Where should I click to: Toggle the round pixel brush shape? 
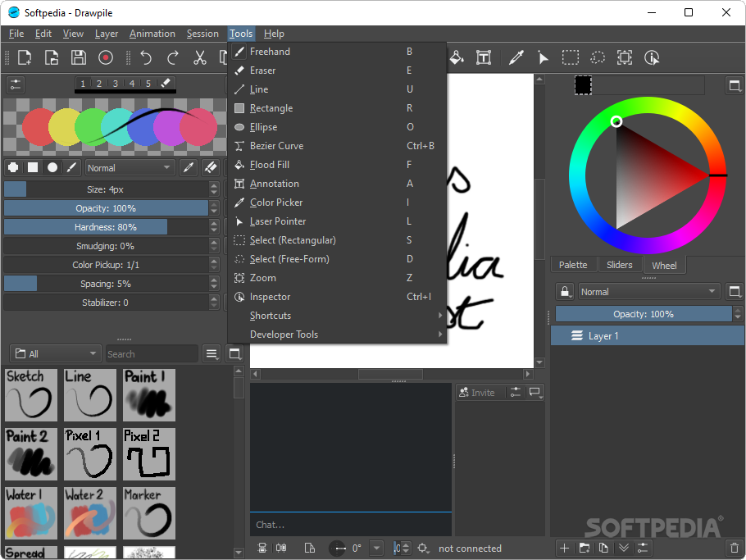(13, 167)
